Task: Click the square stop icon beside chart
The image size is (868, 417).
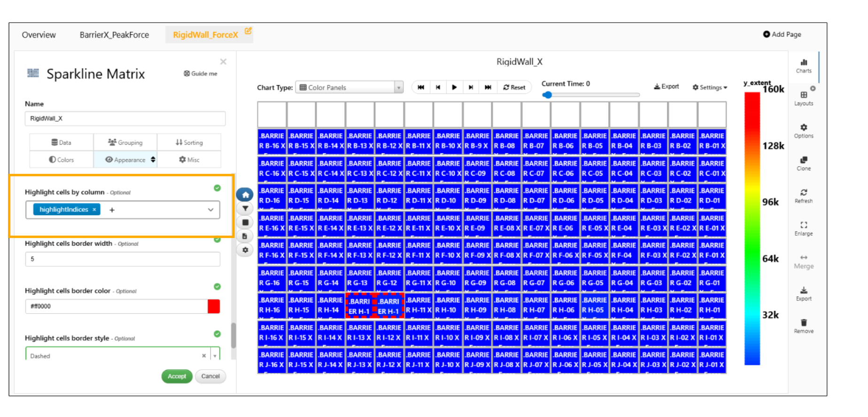Action: (245, 222)
